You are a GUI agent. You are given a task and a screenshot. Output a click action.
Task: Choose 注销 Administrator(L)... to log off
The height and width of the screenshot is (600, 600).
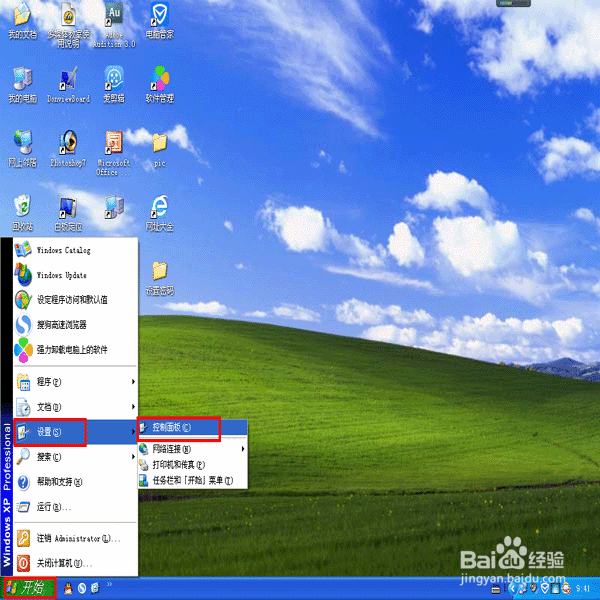[75, 539]
